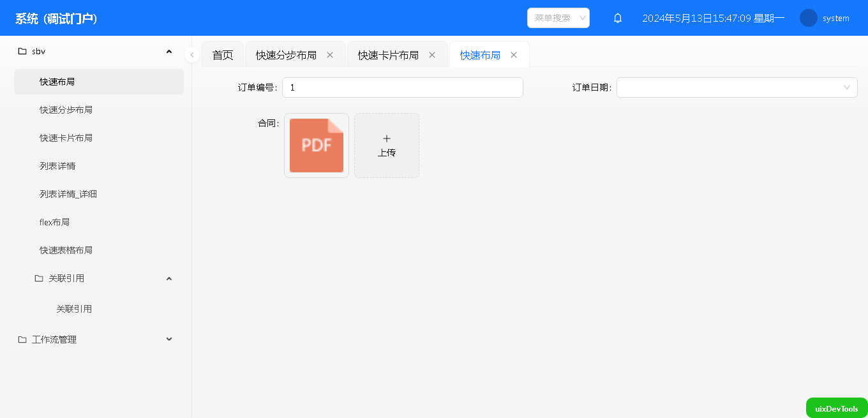Open 快速表格布局 in the sidebar

[66, 250]
